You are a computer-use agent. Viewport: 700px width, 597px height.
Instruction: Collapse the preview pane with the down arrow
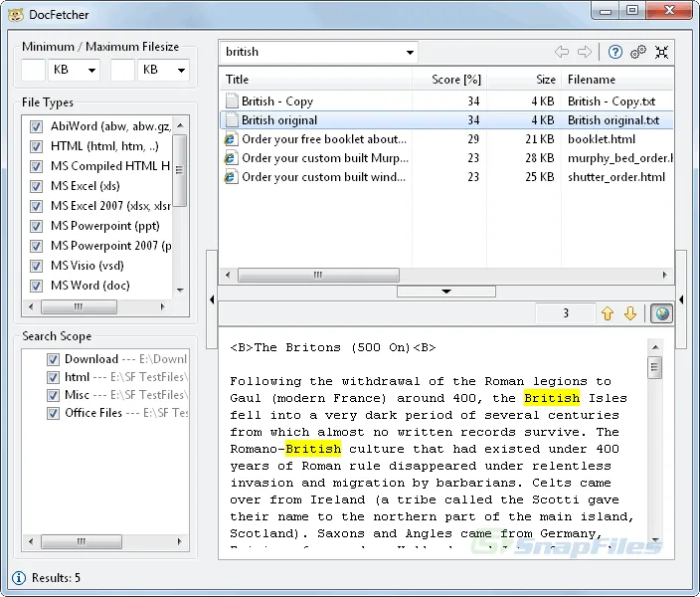(446, 292)
